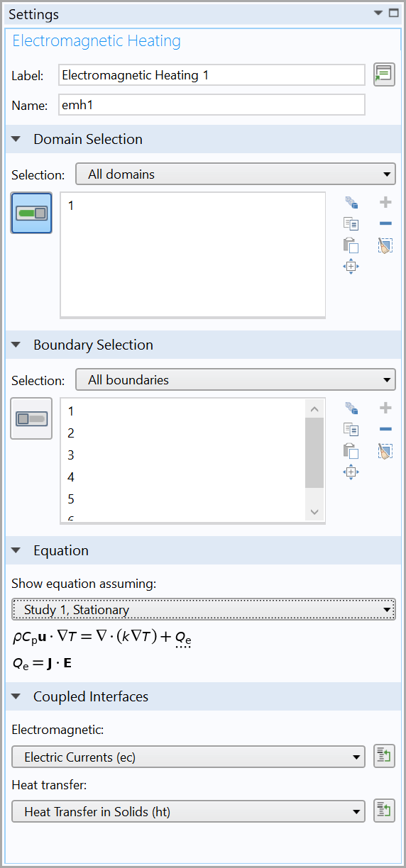Open Study 1, Stationary equation dropdown
Screen dimensions: 406x868
click(204, 609)
